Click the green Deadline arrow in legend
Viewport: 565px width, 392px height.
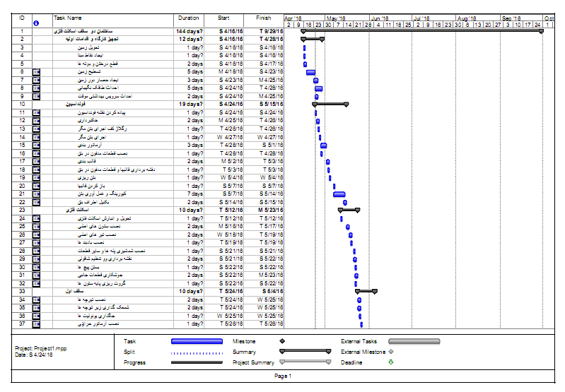[391, 362]
